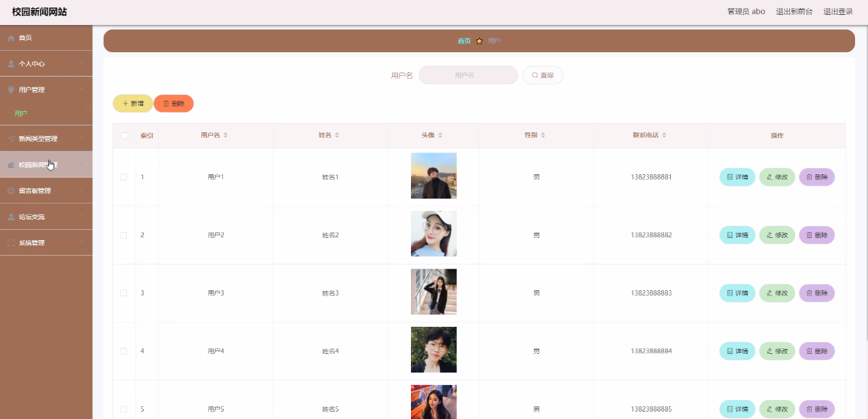This screenshot has height=419, width=868.
Task: Expand the 新闻类型管理 sidebar menu
Action: coord(46,139)
